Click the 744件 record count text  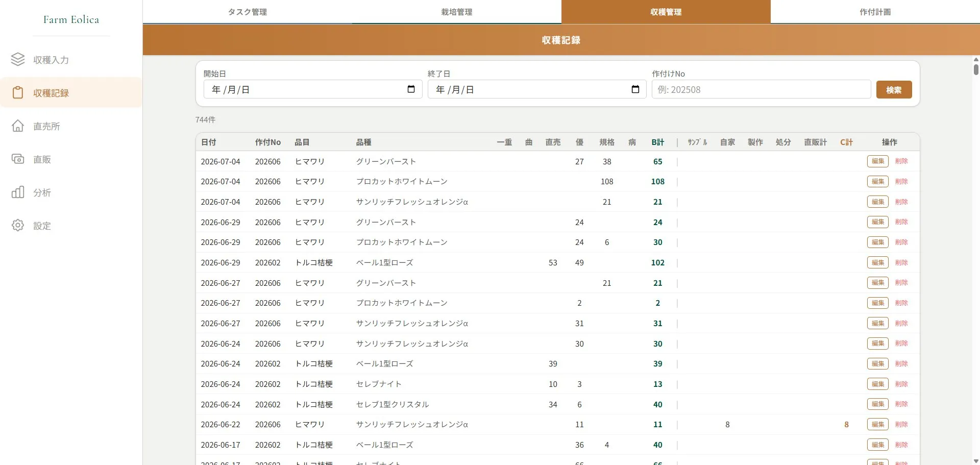pos(205,119)
